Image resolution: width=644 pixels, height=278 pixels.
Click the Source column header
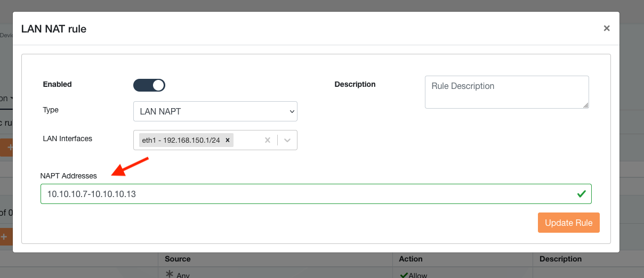click(x=178, y=259)
